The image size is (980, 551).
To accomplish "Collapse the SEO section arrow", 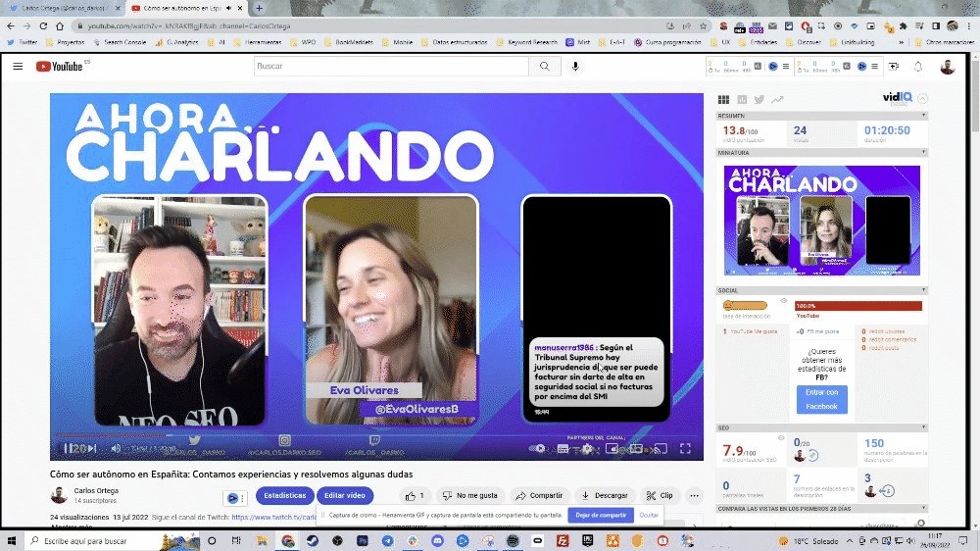I will pyautogui.click(x=924, y=427).
